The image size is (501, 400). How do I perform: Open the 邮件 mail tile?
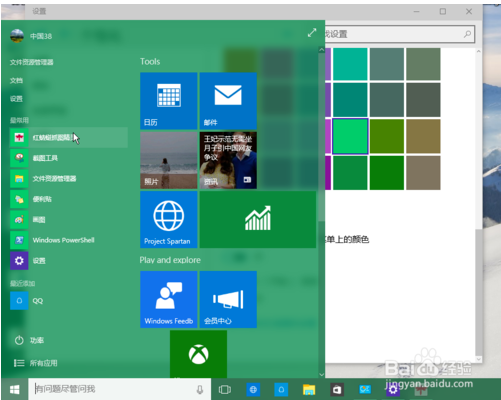click(x=228, y=101)
